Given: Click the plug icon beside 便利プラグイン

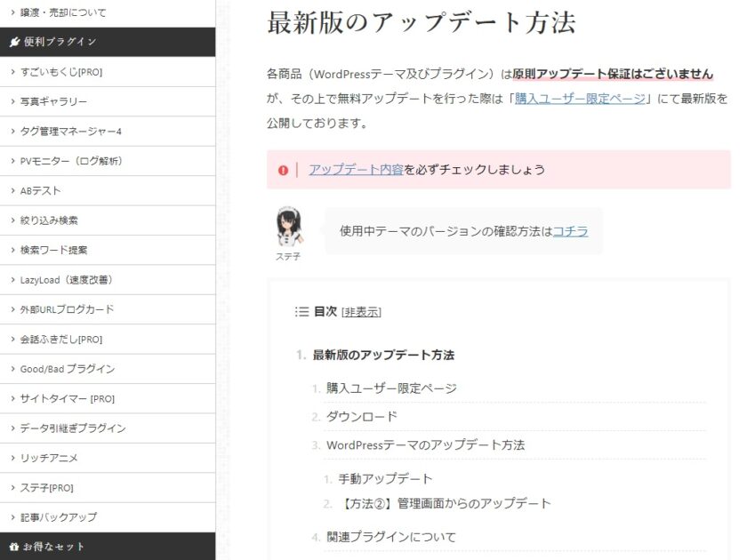Looking at the screenshot, I should pyautogui.click(x=15, y=42).
